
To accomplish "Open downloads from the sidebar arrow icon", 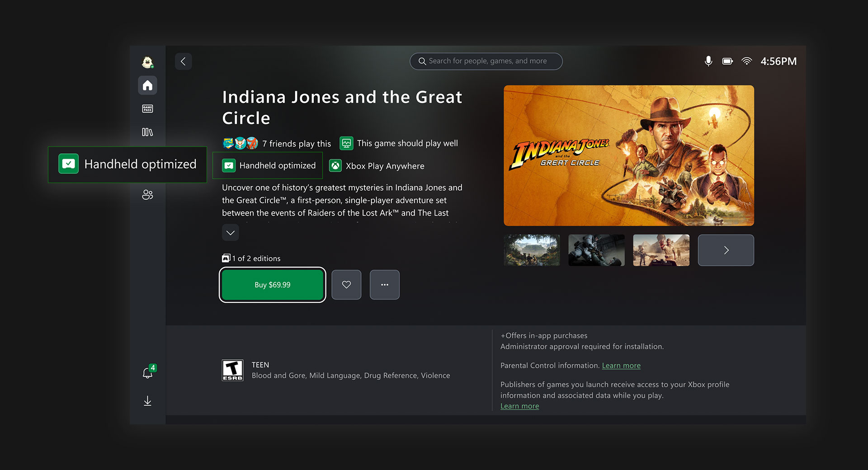I will (x=147, y=400).
